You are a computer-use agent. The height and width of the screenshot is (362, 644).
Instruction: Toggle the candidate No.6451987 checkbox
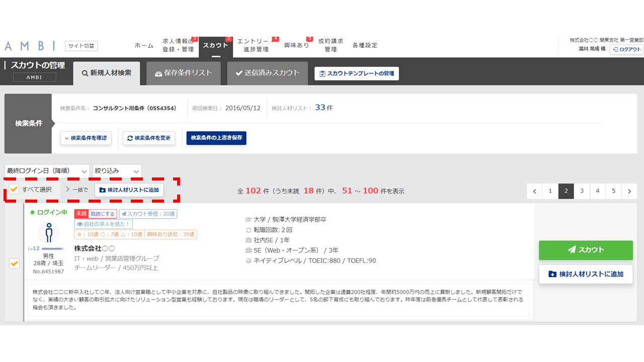(14, 263)
